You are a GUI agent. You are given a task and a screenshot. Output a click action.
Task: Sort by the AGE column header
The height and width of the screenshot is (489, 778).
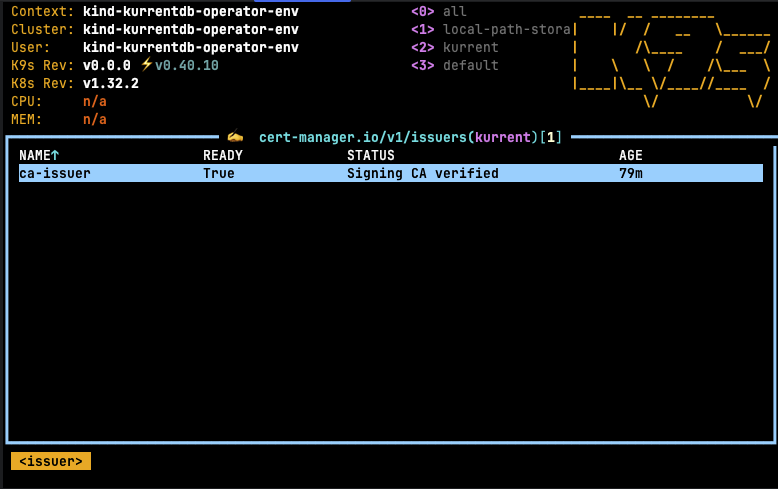pos(631,155)
